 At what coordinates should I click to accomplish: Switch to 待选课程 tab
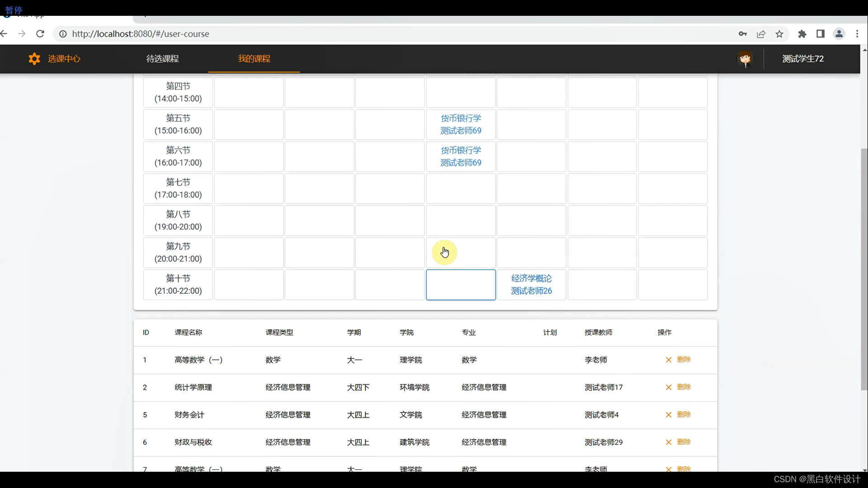click(162, 59)
